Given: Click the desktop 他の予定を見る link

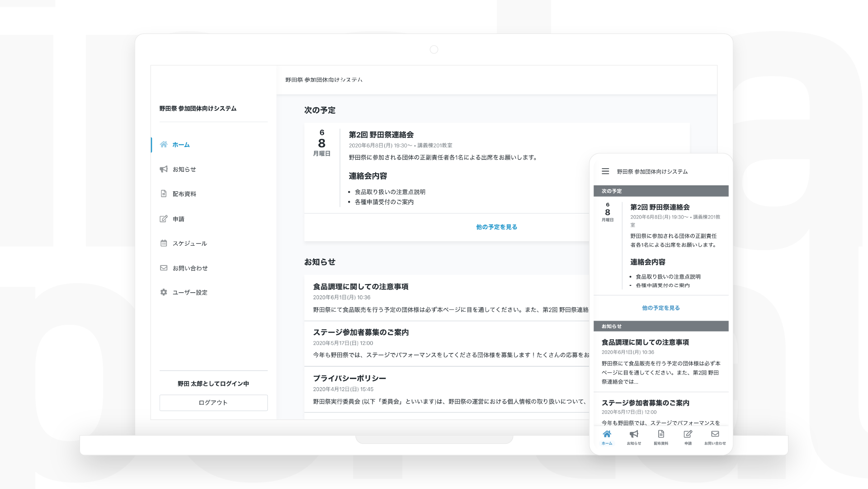Looking at the screenshot, I should pyautogui.click(x=496, y=227).
